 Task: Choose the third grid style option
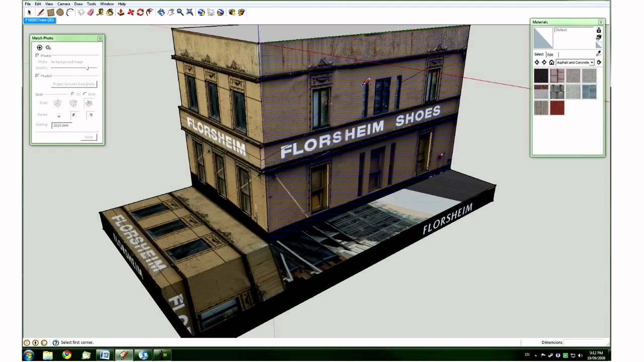click(89, 103)
